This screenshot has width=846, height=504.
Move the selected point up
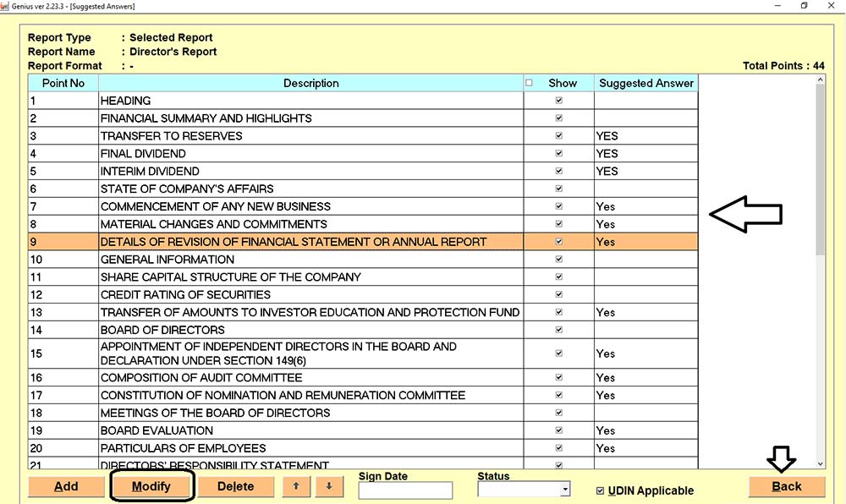[296, 486]
